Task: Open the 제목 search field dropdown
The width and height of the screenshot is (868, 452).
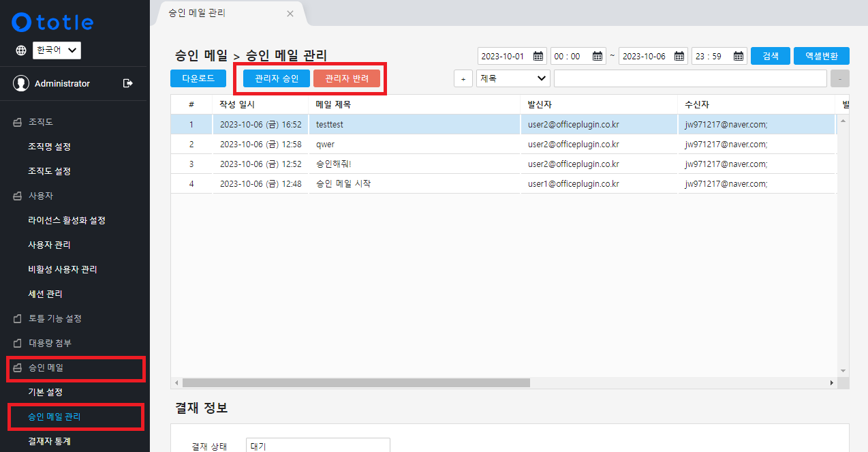Action: point(513,78)
